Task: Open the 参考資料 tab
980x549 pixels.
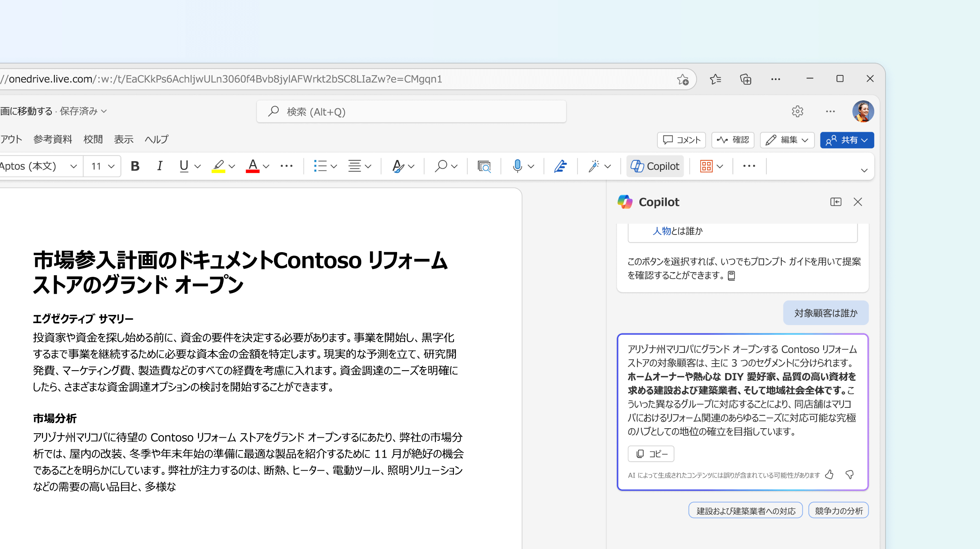Action: click(53, 139)
